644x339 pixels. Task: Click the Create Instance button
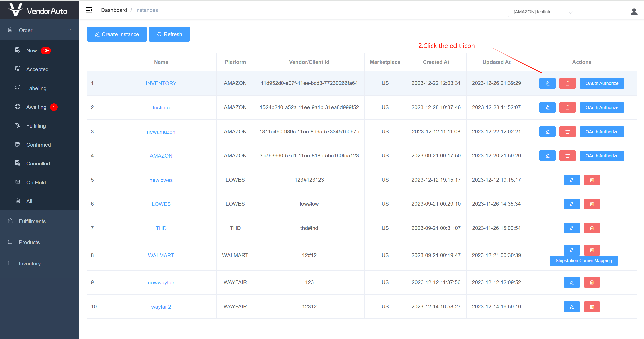pyautogui.click(x=117, y=34)
